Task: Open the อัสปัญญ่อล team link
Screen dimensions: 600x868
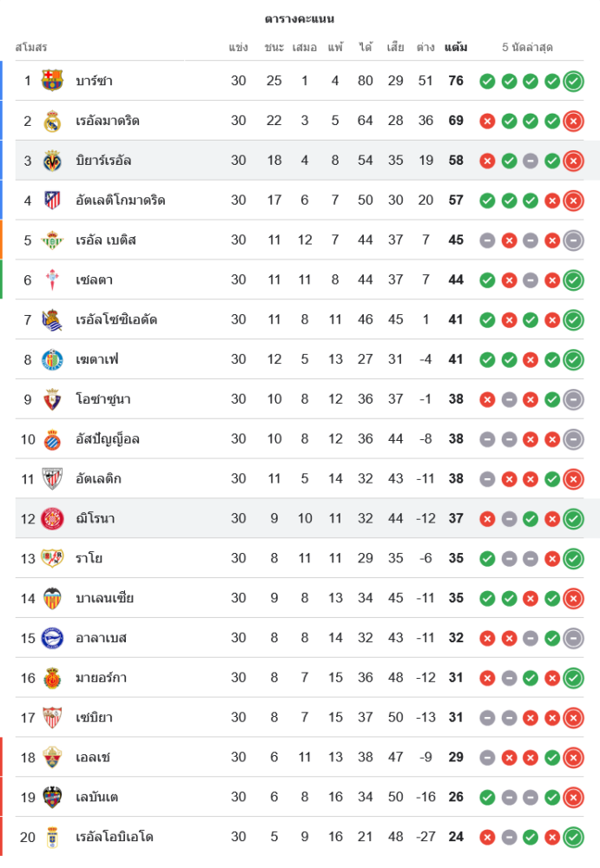Action: tap(108, 439)
